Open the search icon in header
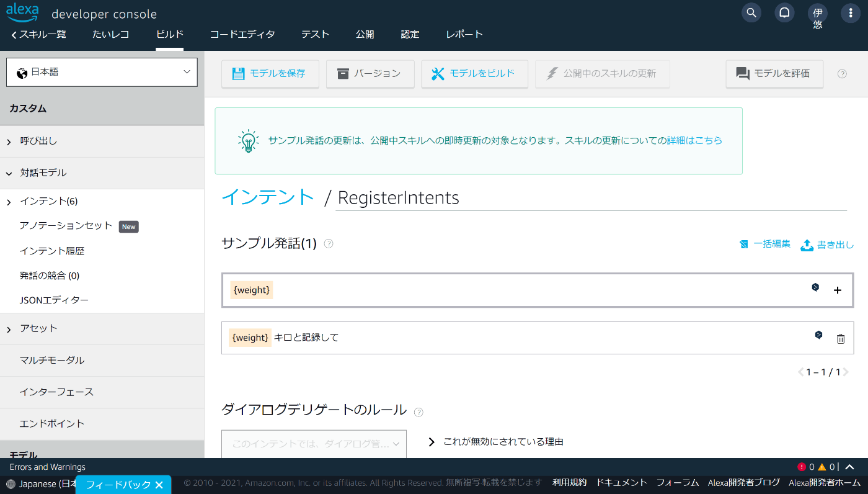 [x=751, y=12]
